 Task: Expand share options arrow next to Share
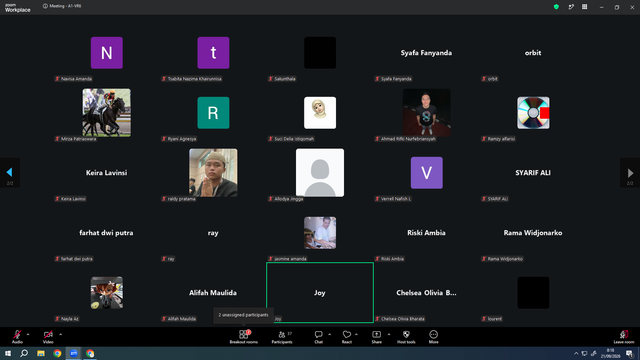389,334
